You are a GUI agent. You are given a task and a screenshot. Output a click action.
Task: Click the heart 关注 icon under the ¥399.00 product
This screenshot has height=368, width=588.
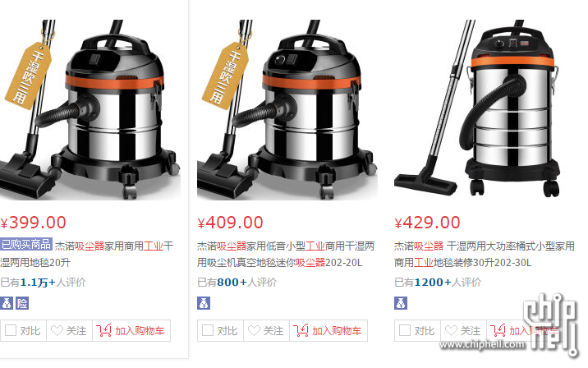[57, 330]
